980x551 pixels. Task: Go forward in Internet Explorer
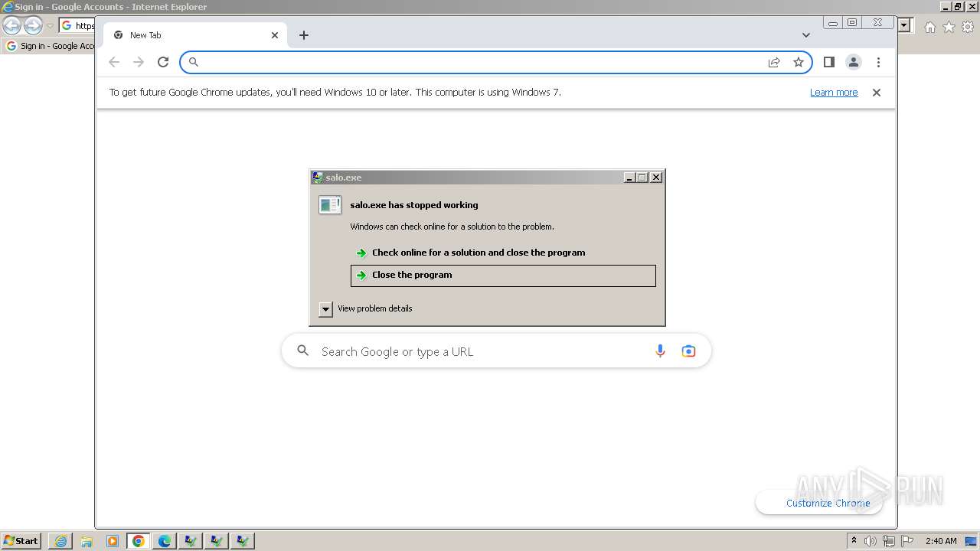pos(33,25)
